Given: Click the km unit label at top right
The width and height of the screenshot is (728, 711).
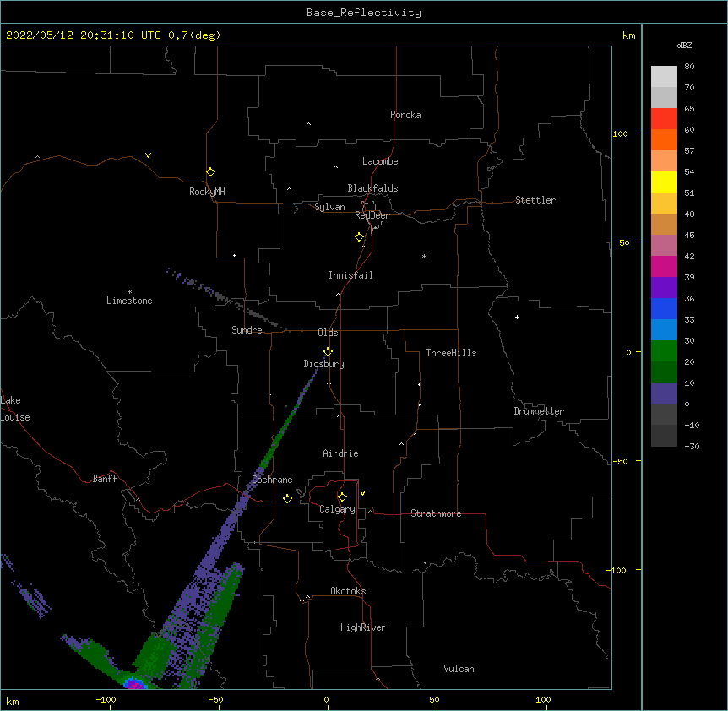Looking at the screenshot, I should 628,35.
